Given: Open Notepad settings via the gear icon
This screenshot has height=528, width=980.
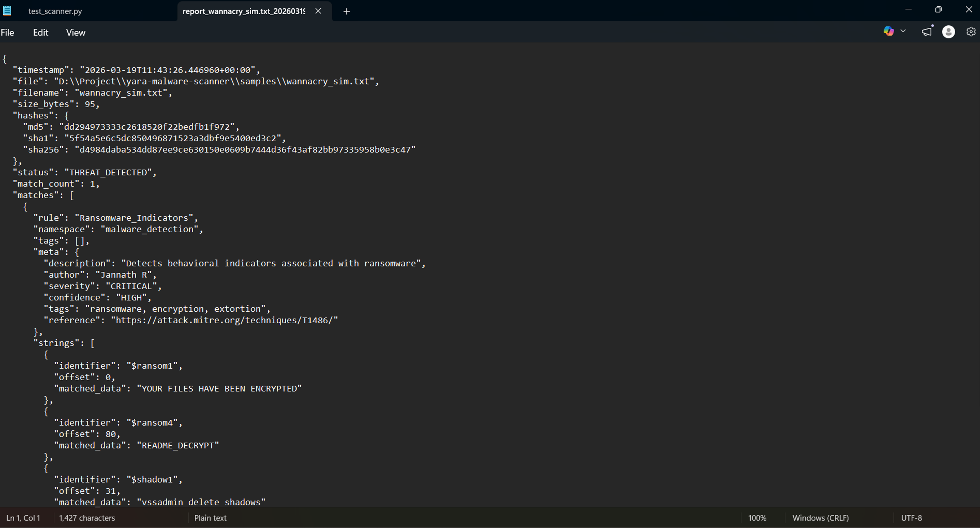Looking at the screenshot, I should [971, 32].
